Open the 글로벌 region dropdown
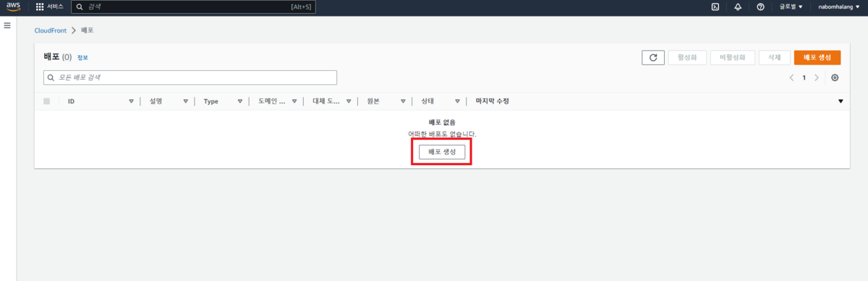Viewport: 868px width, 281px height. click(x=791, y=7)
